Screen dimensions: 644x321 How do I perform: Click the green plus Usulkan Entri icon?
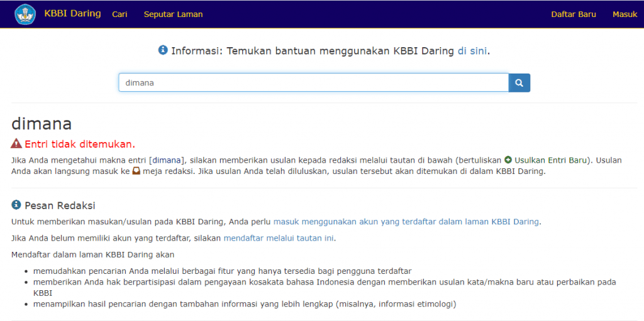[x=508, y=160]
